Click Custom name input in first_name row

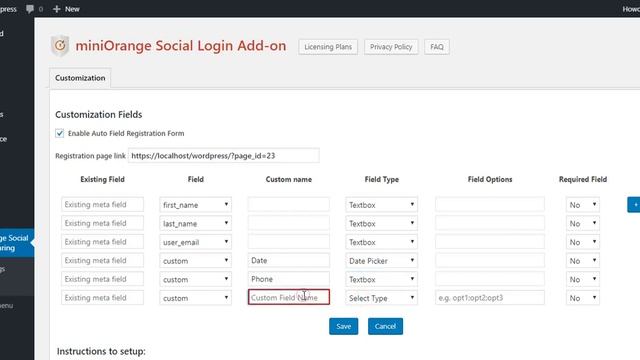[289, 204]
